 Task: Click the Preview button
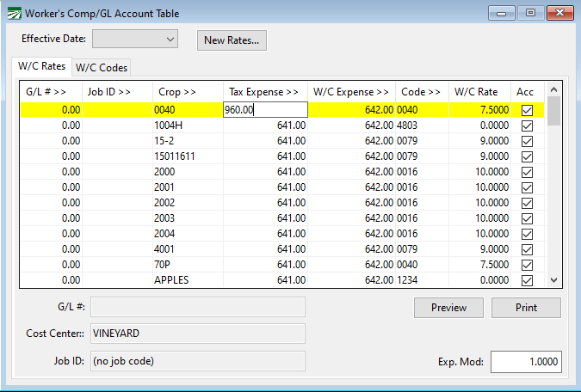(x=448, y=308)
